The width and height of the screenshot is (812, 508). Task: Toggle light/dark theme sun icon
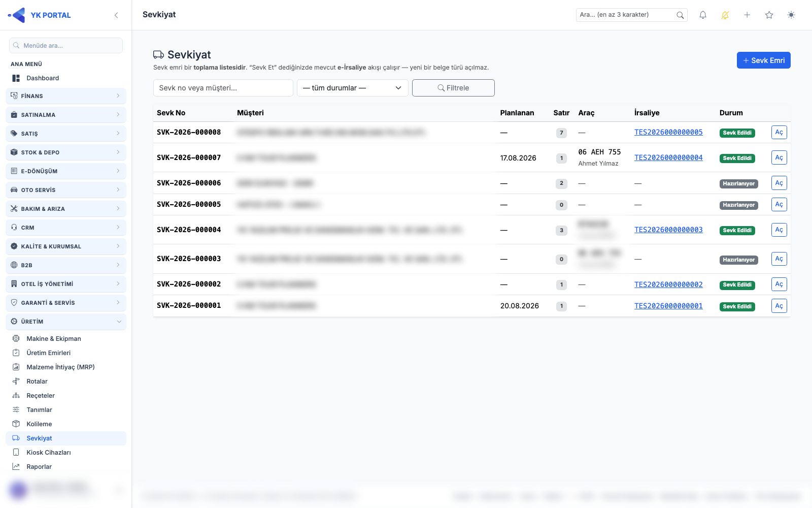click(x=791, y=15)
